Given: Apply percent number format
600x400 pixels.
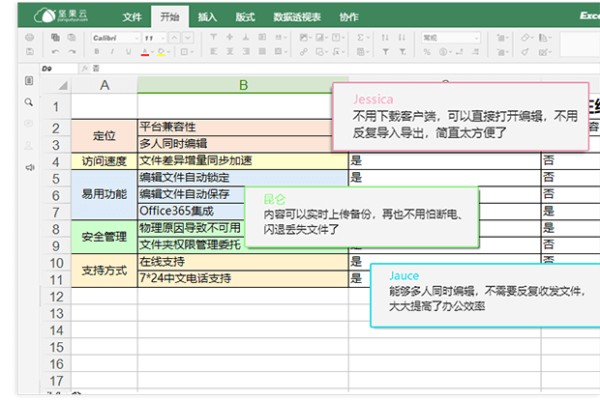Looking at the screenshot, I should click(427, 52).
